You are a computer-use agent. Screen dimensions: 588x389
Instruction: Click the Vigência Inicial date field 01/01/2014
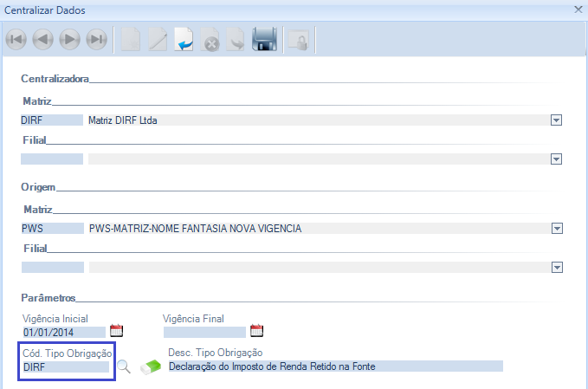[x=64, y=332]
